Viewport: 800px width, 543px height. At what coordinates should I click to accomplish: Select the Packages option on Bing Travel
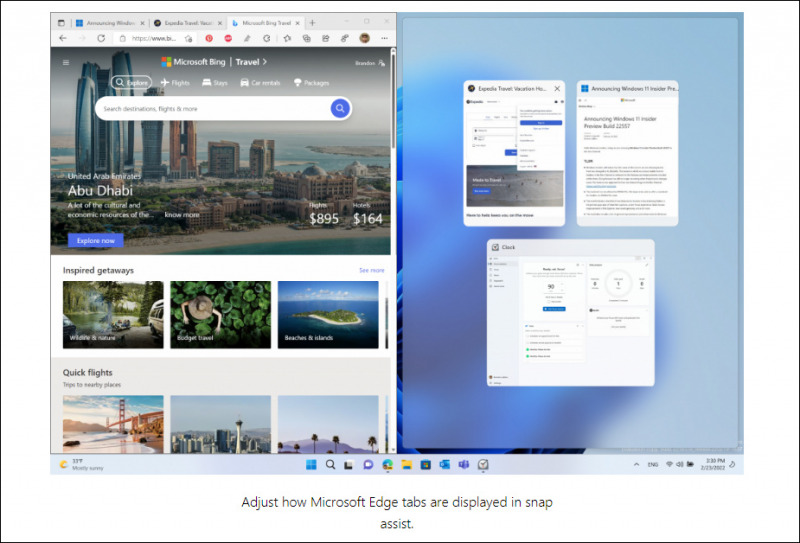click(311, 83)
